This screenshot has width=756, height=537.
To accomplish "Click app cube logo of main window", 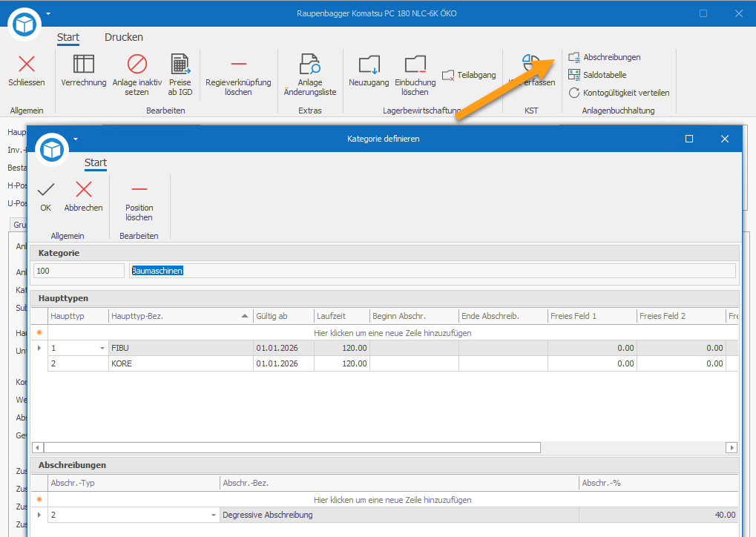I will point(24,24).
